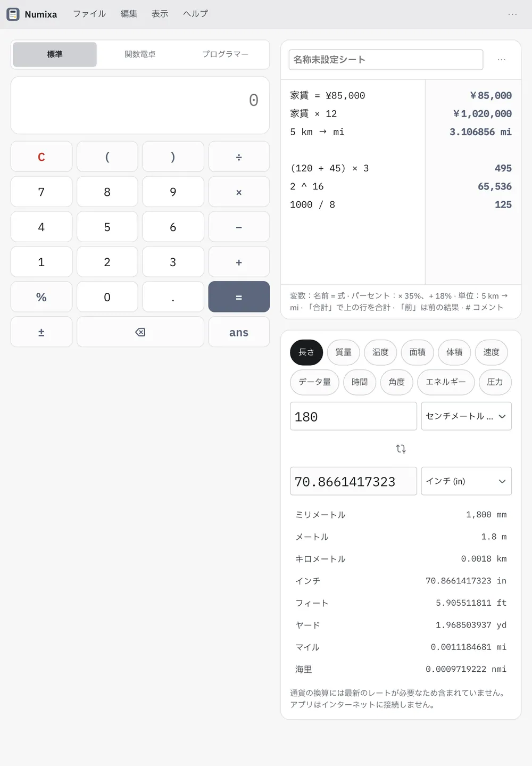Click the source value field showing 180
Viewport: 532px width, 766px height.
coord(353,416)
